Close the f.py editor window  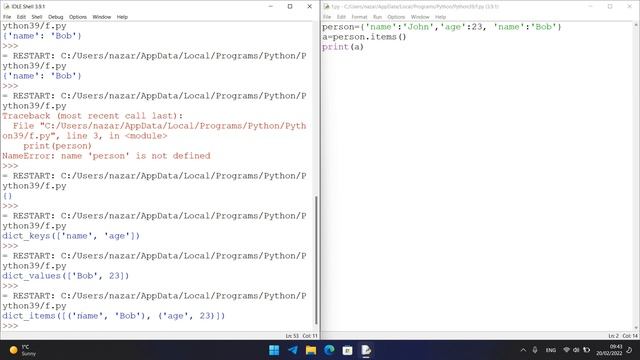pyautogui.click(x=629, y=6)
